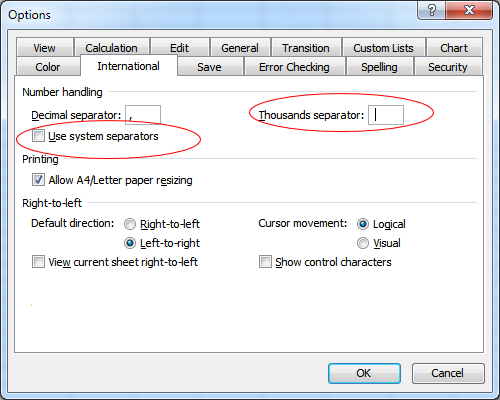Select Logical cursor movement
The image size is (500, 400).
click(x=363, y=224)
